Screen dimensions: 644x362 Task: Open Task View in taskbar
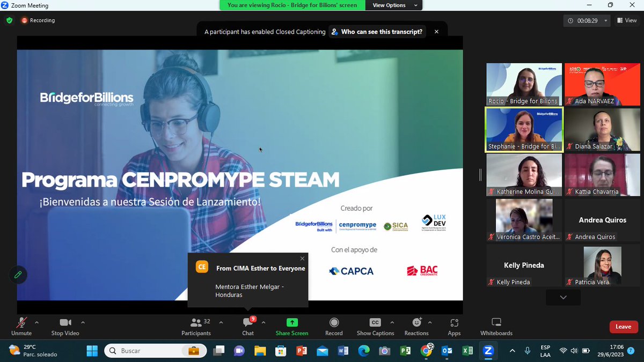218,351
